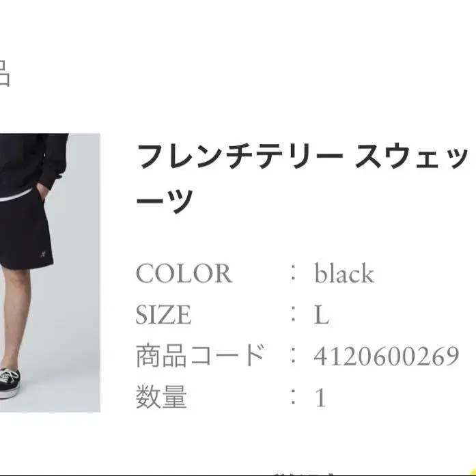This screenshot has width=476, height=476.
Task: Click the quantity value 1
Action: pos(320,397)
